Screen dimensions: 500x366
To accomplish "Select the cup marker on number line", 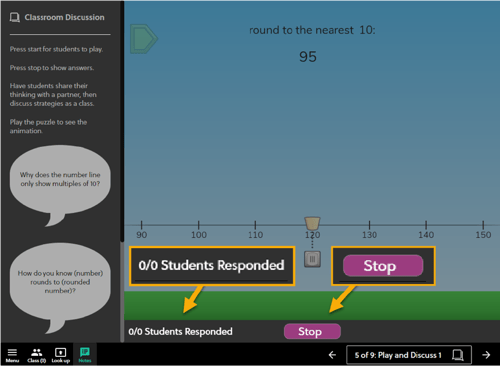I will [x=312, y=223].
